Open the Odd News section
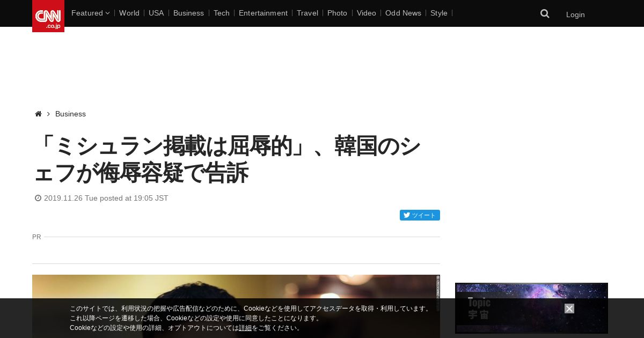Image resolution: width=644 pixels, height=338 pixels. 403,13
